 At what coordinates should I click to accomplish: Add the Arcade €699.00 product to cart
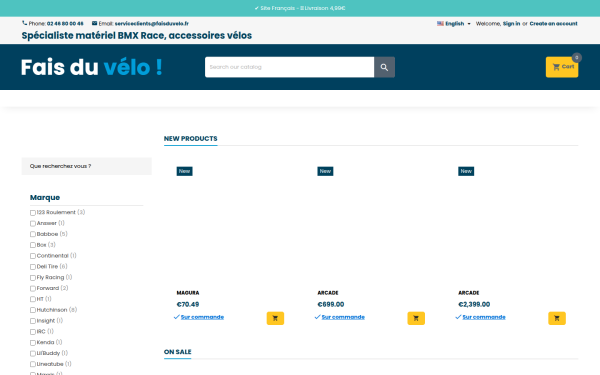(x=416, y=318)
